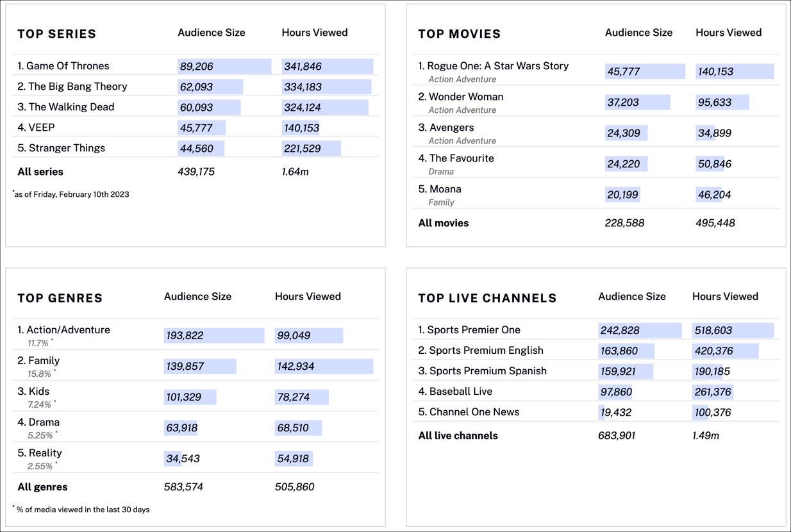Click Sports Premier One audience value 242,828
This screenshot has width=791, height=532.
pyautogui.click(x=620, y=331)
